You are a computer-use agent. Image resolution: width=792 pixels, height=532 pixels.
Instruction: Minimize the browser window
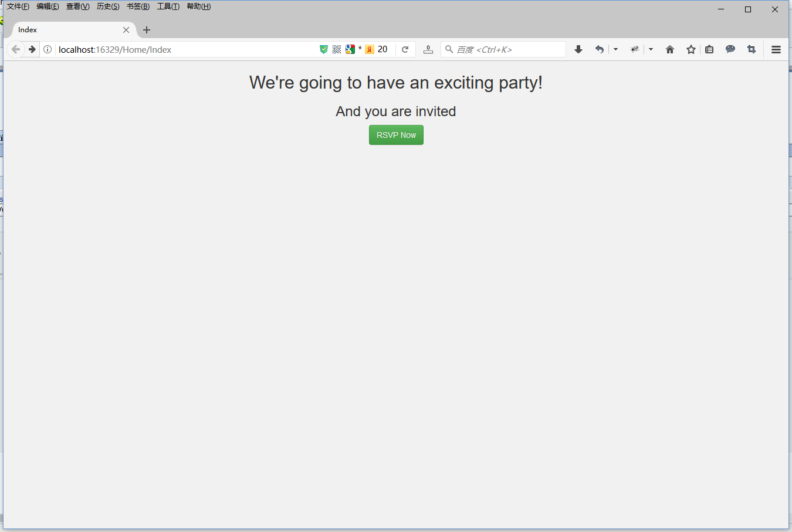(x=721, y=9)
